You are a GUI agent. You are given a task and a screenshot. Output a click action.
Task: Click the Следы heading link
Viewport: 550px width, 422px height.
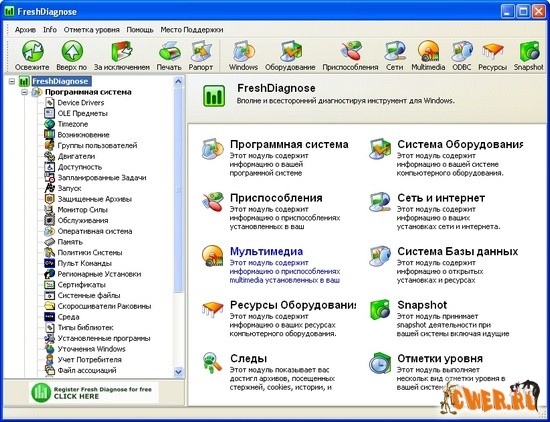(248, 359)
